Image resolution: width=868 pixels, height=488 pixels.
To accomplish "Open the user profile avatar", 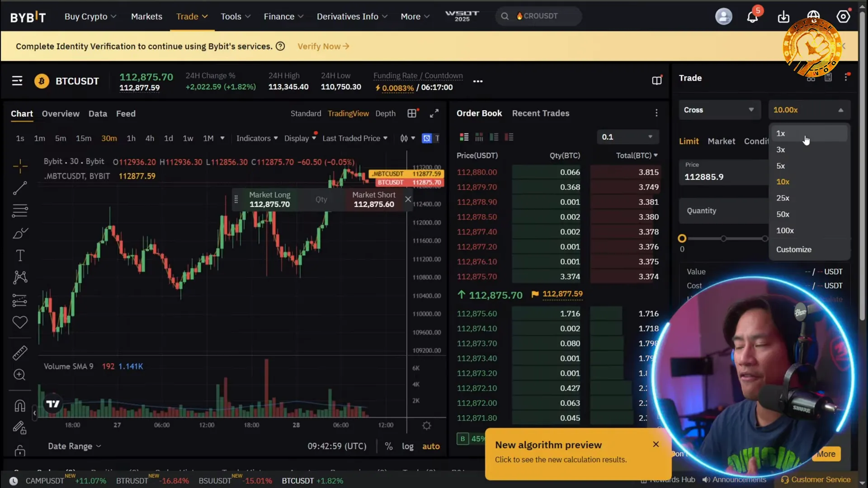I will [723, 17].
